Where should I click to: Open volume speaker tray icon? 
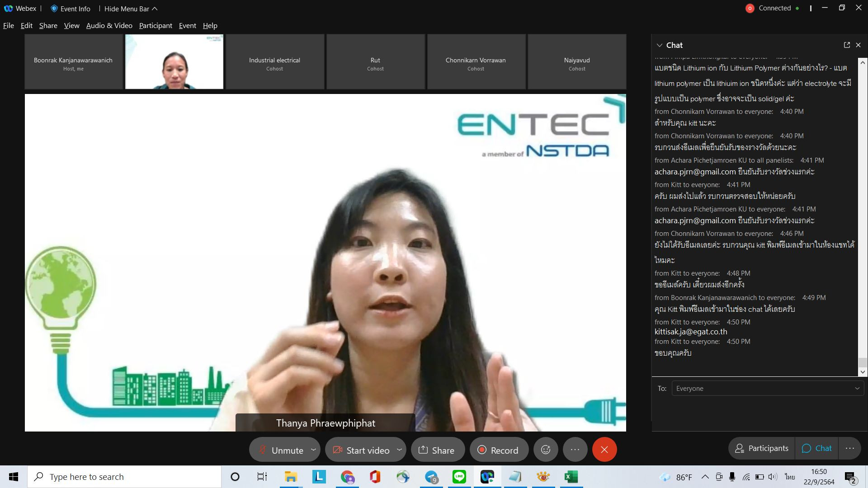(x=773, y=477)
